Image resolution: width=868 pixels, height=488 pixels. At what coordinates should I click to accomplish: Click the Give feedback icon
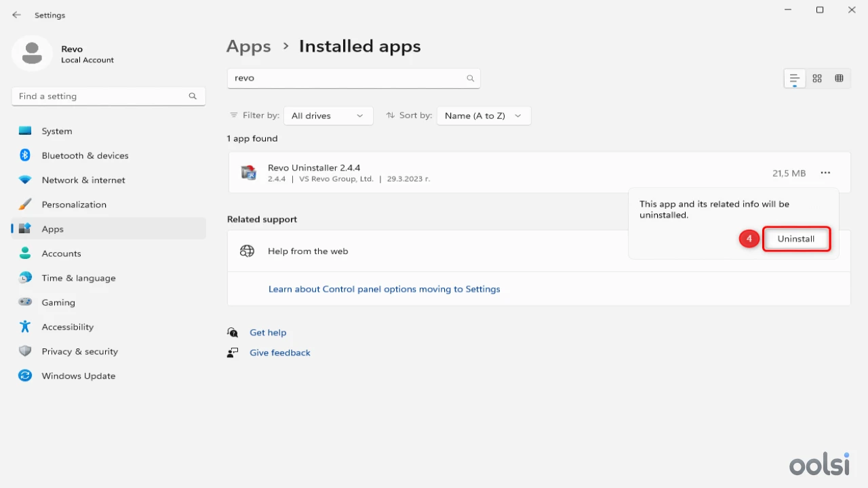[x=233, y=352]
